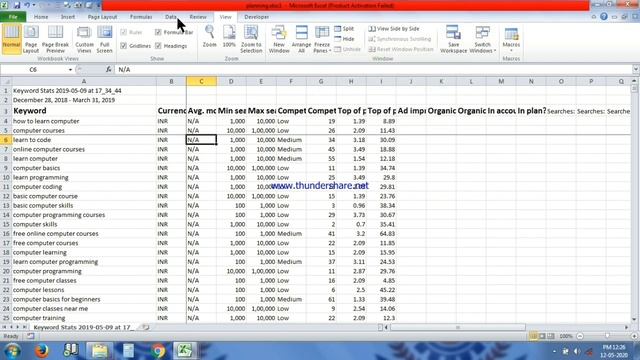The width and height of the screenshot is (640, 360).
Task: Open the Home ribbon tab
Action: [x=41, y=17]
